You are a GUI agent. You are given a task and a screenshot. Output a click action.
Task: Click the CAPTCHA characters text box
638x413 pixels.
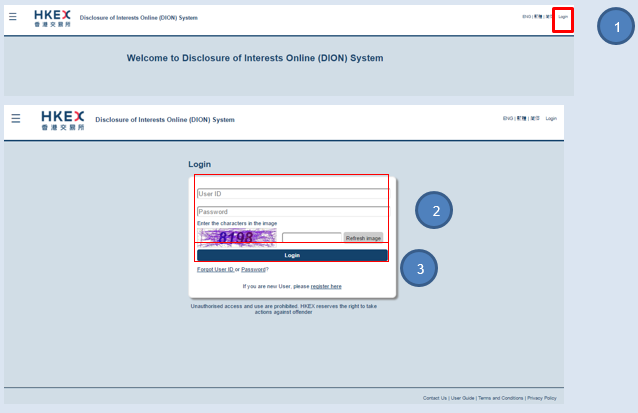pos(311,238)
